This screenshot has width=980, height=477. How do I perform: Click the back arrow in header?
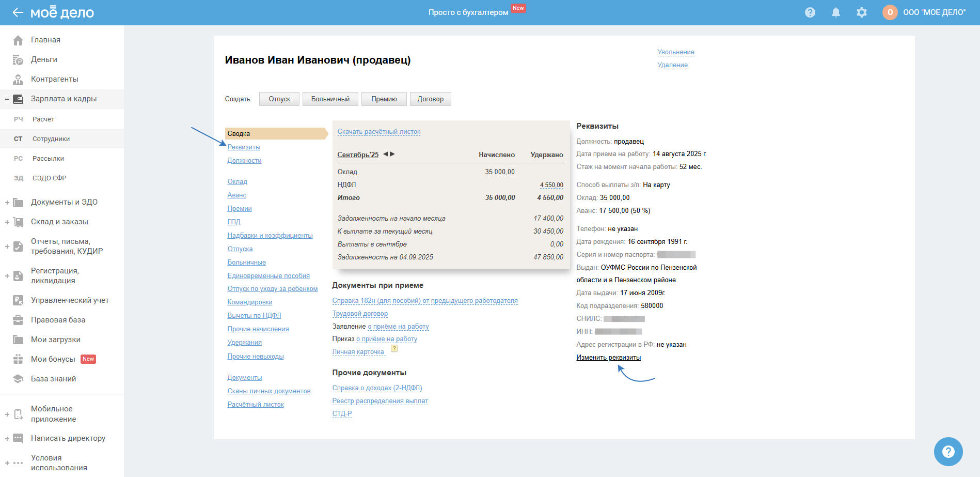pos(18,12)
